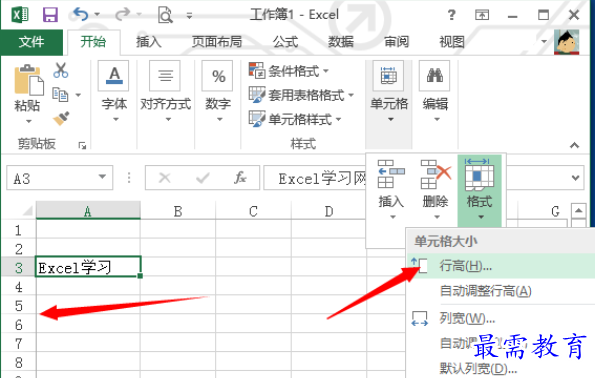The image size is (595, 378).
Task: Select the Home (开始) tab
Action: pyautogui.click(x=93, y=42)
